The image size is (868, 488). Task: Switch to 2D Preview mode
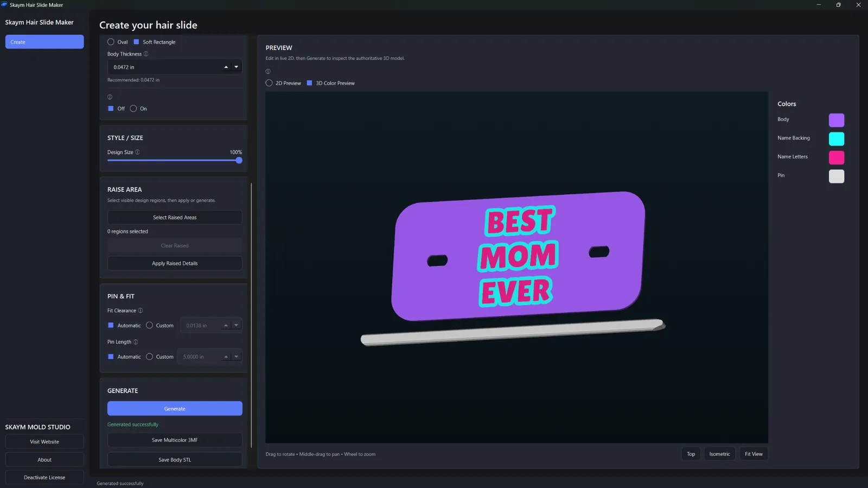[x=283, y=83]
